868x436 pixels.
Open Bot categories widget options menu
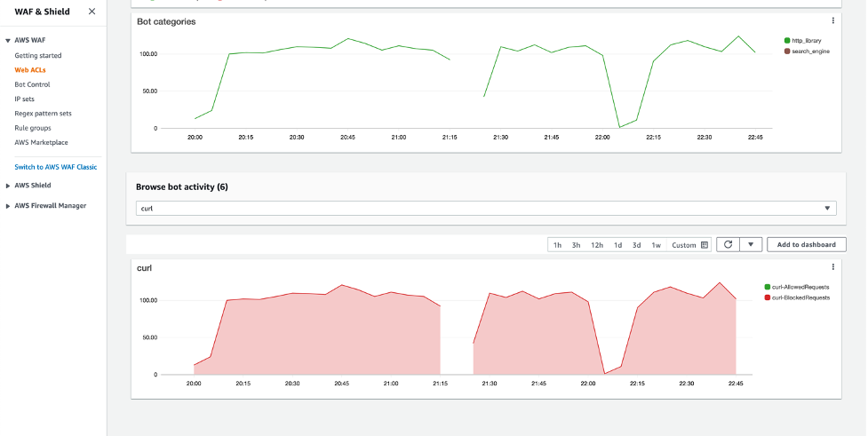832,21
